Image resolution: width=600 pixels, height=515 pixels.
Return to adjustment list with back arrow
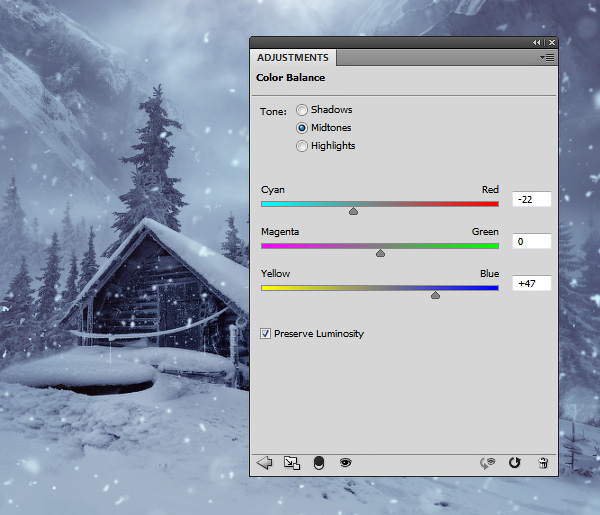pos(264,463)
